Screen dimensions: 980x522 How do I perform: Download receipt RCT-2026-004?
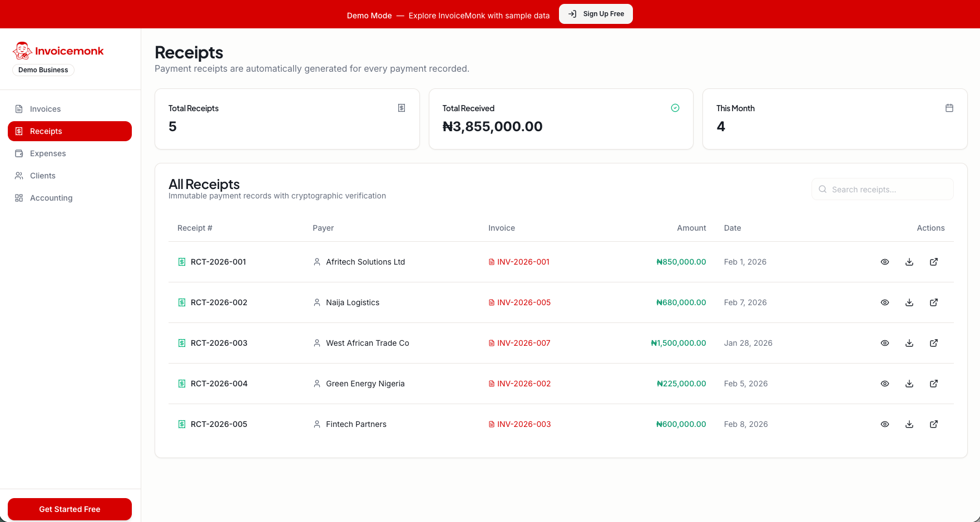pos(909,384)
